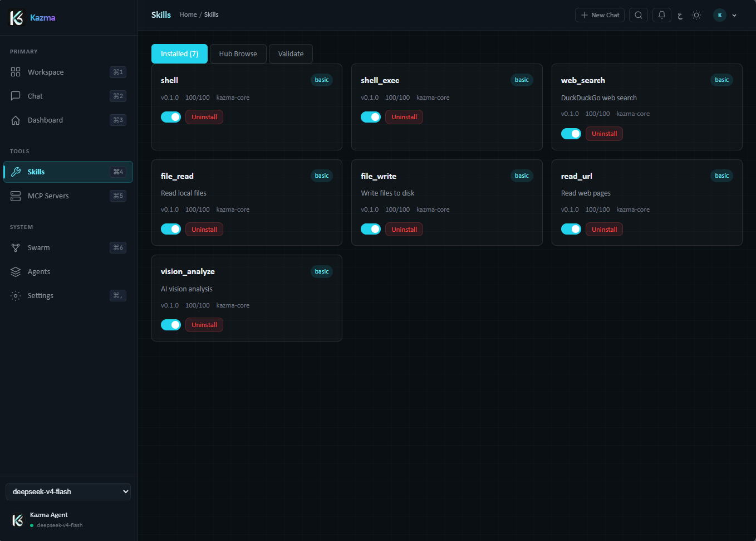Open Chat via speech bubble icon

tap(16, 96)
